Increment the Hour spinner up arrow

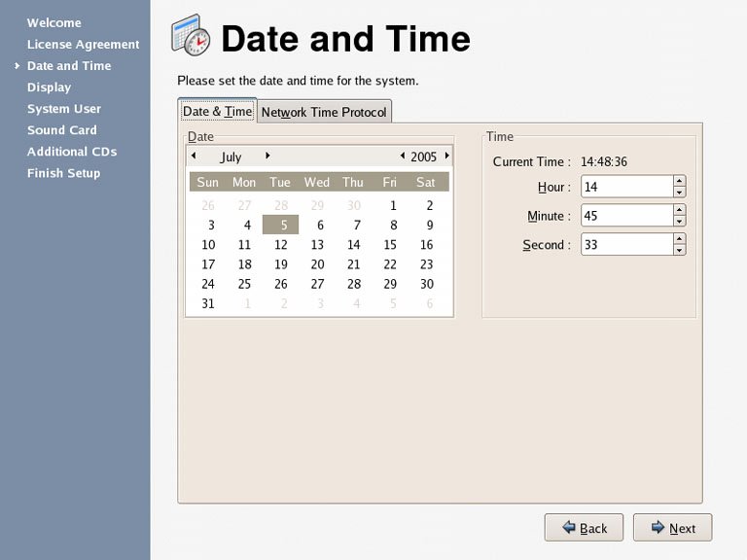coord(679,181)
